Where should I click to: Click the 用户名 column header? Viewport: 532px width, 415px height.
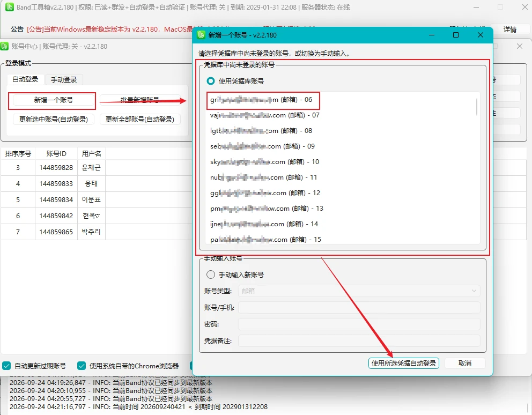tap(91, 154)
